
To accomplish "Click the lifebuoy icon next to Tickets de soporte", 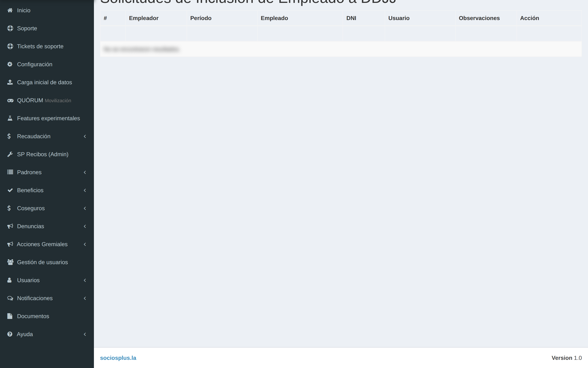I will pyautogui.click(x=10, y=46).
